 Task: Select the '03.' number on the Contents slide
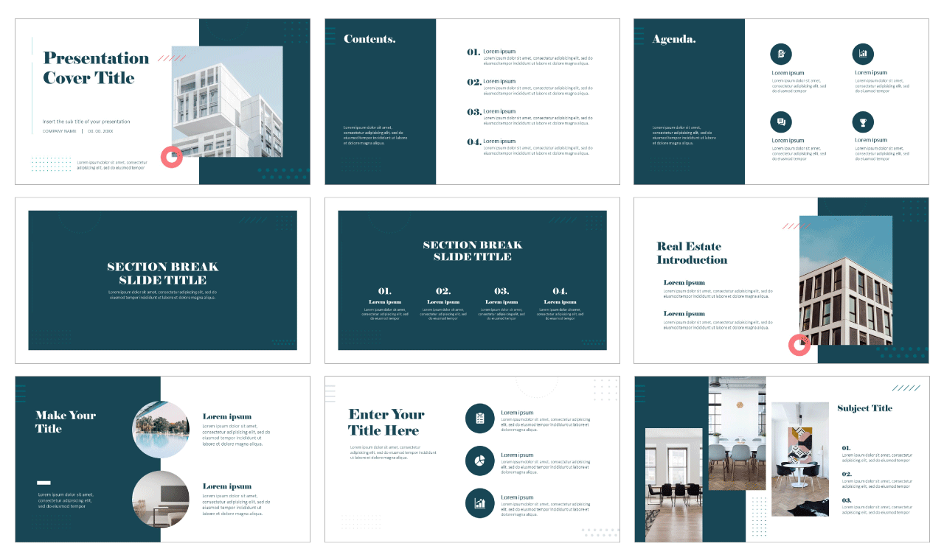473,112
